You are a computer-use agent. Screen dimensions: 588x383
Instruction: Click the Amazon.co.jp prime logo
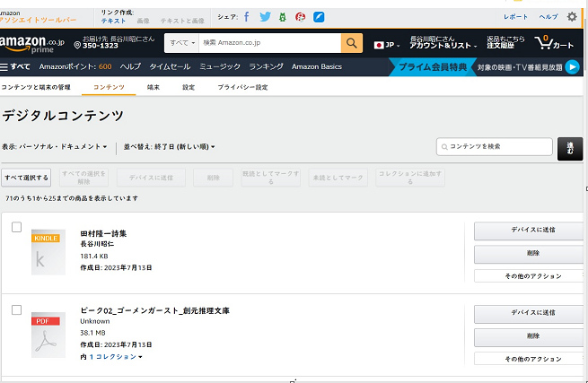(x=32, y=44)
